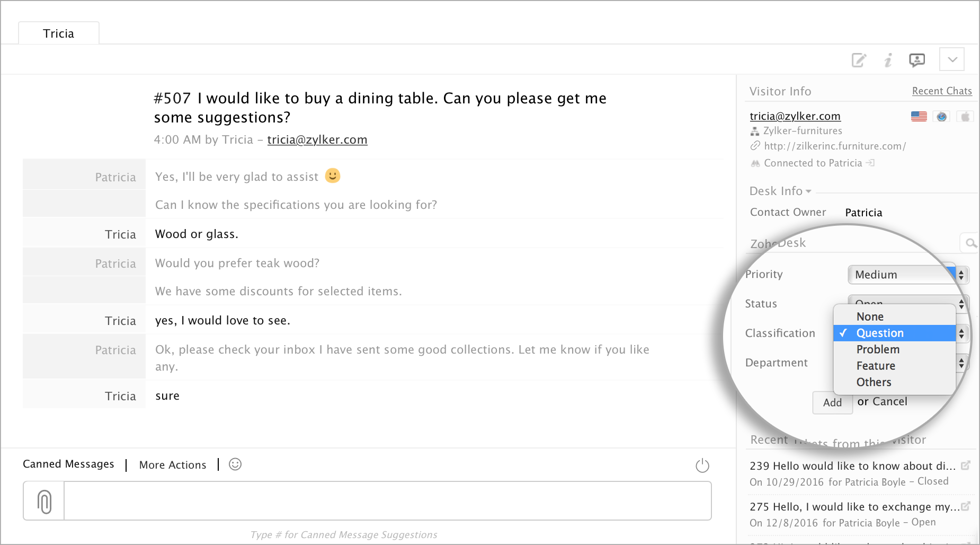Image resolution: width=980 pixels, height=545 pixels.
Task: Expand the top-right chevron dropdown
Action: [x=952, y=59]
